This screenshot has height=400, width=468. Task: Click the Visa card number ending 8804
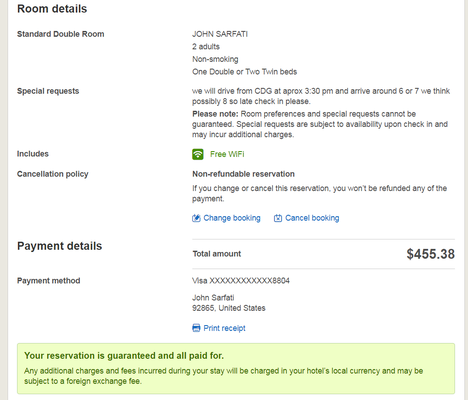click(x=241, y=281)
